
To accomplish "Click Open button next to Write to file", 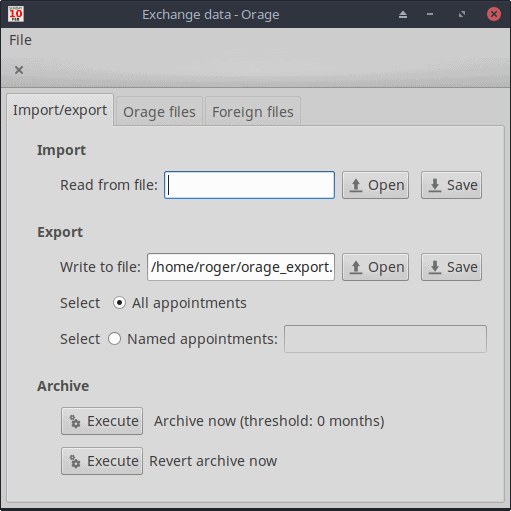I will pyautogui.click(x=375, y=267).
